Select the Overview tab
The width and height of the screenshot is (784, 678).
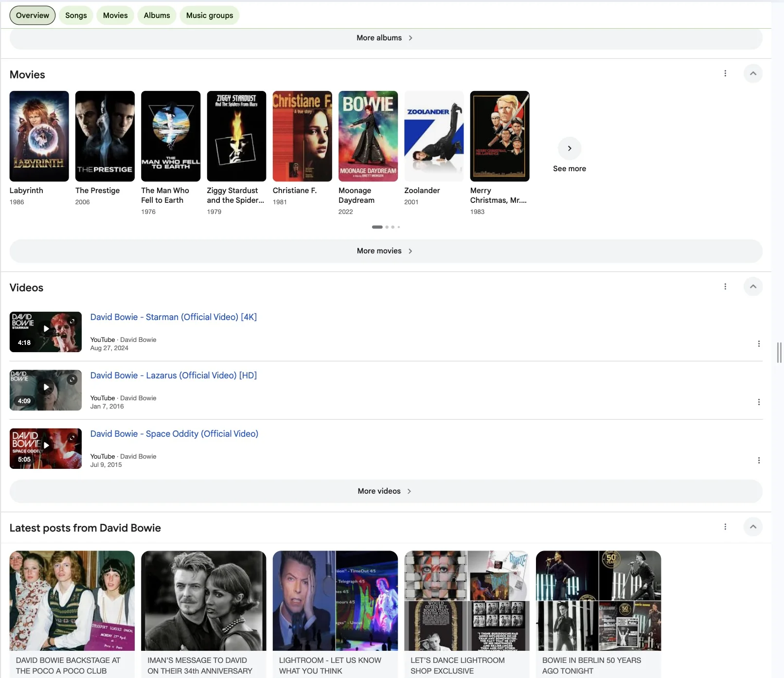pyautogui.click(x=33, y=15)
